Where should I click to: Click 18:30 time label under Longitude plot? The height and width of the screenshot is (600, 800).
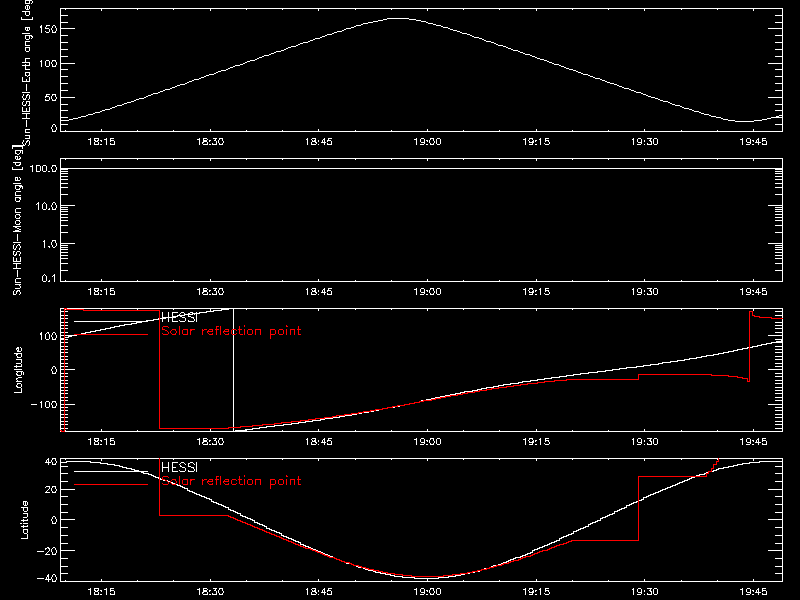(210, 442)
